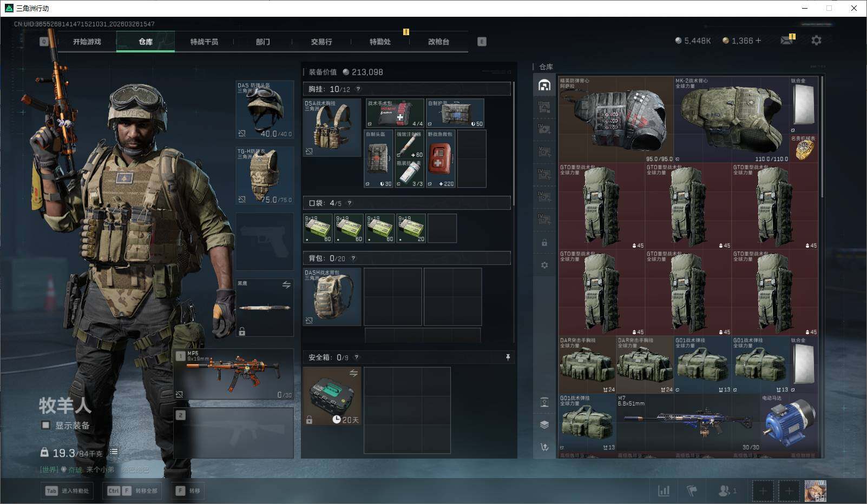Select the DSA战术胸挂 chest rig
867x504 pixels.
pos(332,128)
